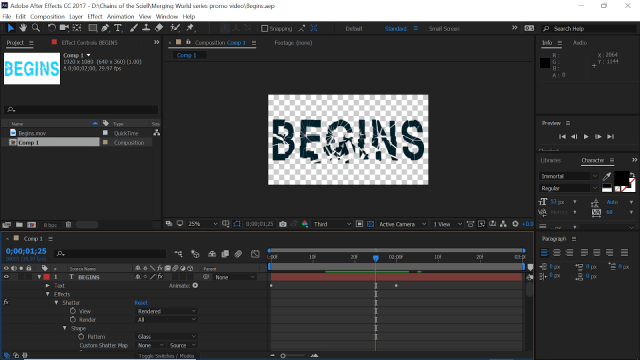Select the Horizontal Type tool
Image resolution: width=640 pixels, height=360 pixels.
118,28
